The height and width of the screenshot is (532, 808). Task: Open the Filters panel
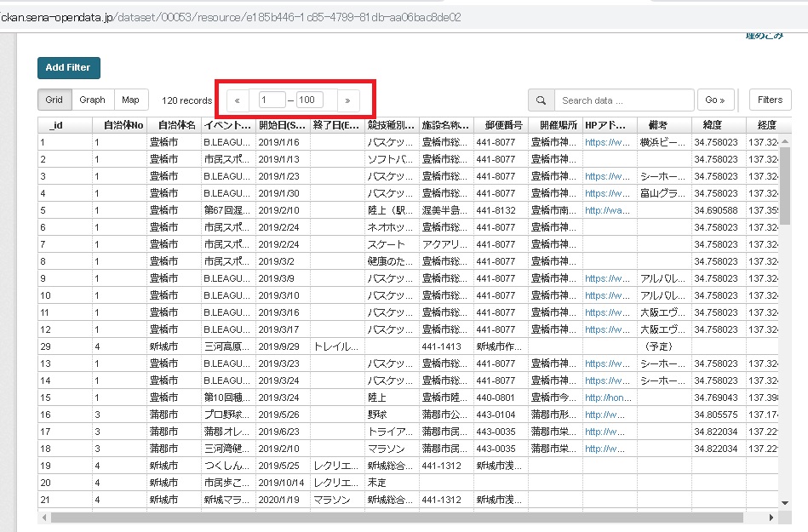[x=770, y=100]
